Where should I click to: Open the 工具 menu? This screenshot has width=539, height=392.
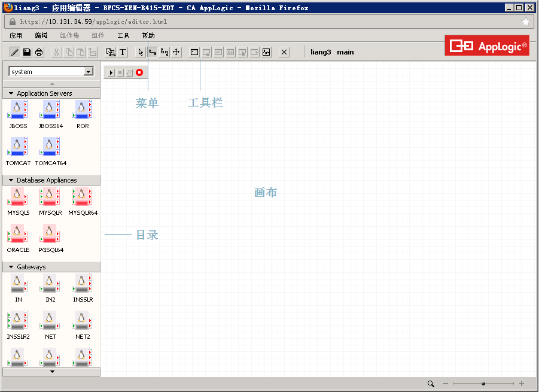[x=123, y=35]
